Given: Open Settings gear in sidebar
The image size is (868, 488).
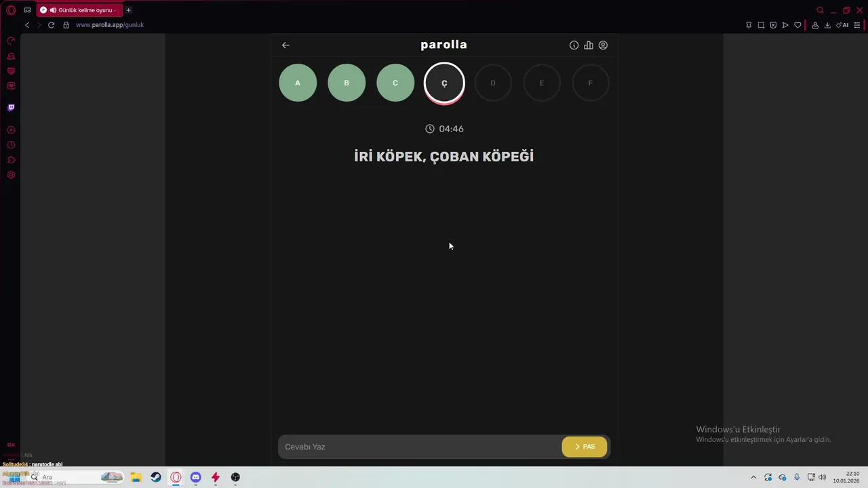Looking at the screenshot, I should [11, 175].
